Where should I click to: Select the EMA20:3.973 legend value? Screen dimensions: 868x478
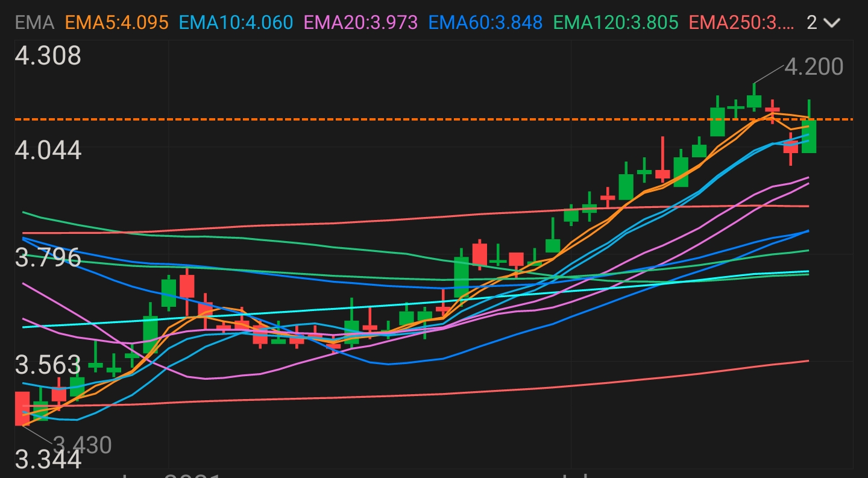(x=361, y=23)
